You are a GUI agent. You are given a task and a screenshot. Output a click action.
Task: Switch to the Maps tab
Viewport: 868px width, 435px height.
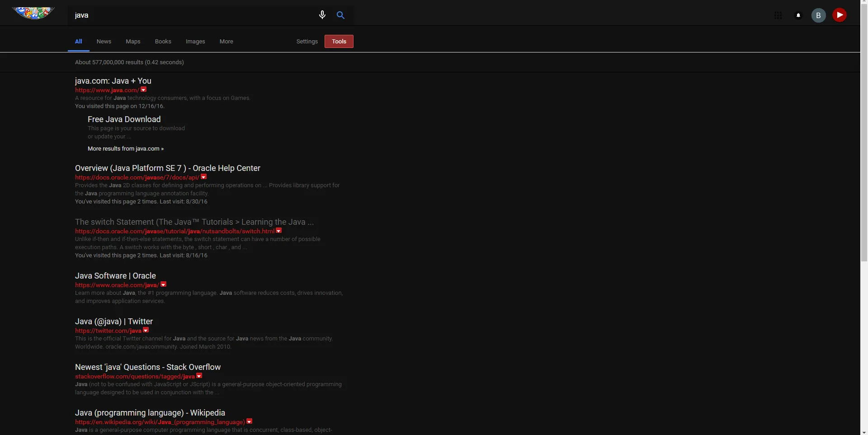point(133,41)
